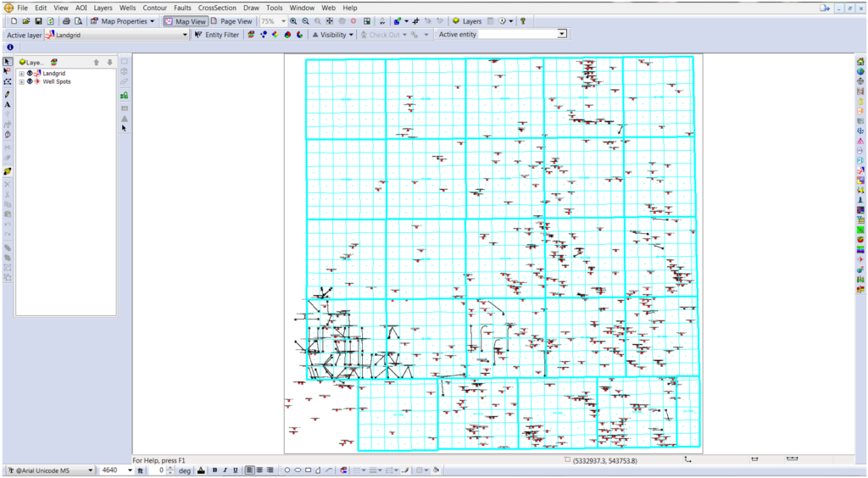Click the Save disk icon

pyautogui.click(x=38, y=20)
